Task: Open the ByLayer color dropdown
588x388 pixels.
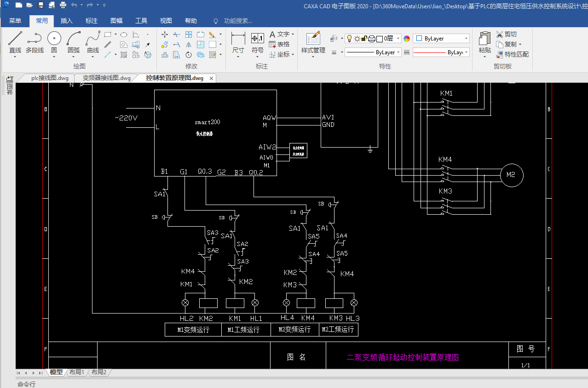Action: [x=466, y=39]
